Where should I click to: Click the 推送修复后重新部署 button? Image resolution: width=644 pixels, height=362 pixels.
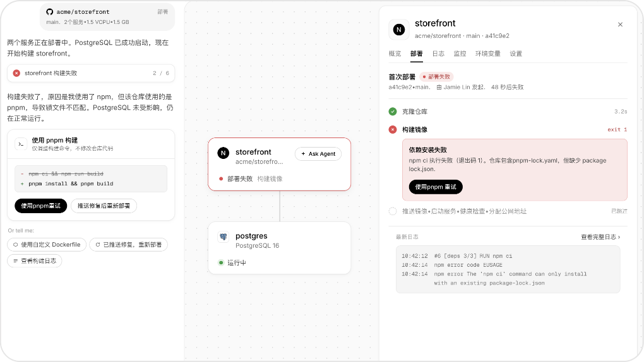click(x=104, y=206)
